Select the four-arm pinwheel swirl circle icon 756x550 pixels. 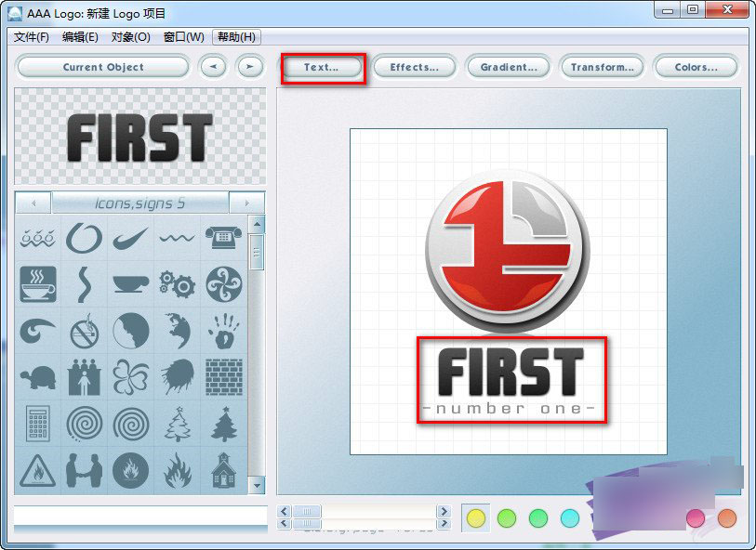pos(224,284)
